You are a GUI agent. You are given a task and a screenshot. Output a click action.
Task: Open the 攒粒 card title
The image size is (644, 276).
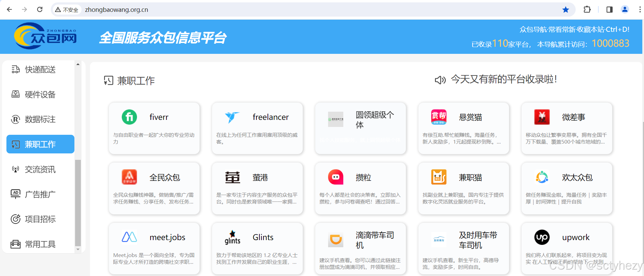[364, 177]
